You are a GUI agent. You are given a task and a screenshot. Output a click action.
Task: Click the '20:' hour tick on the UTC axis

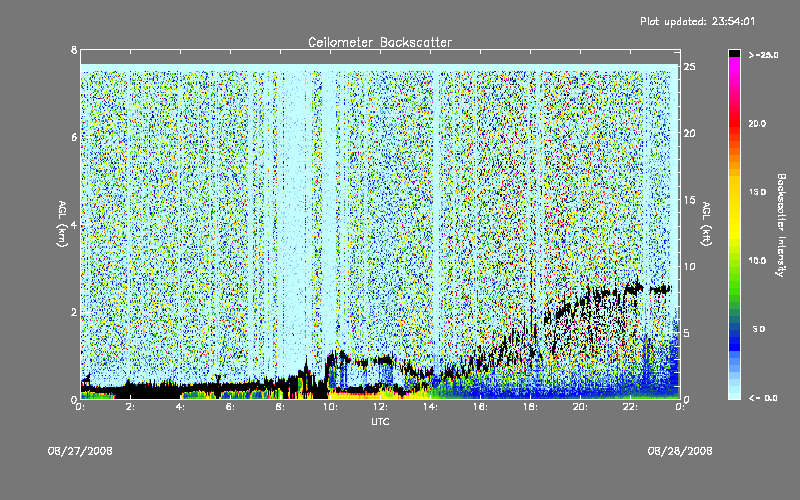(x=580, y=407)
